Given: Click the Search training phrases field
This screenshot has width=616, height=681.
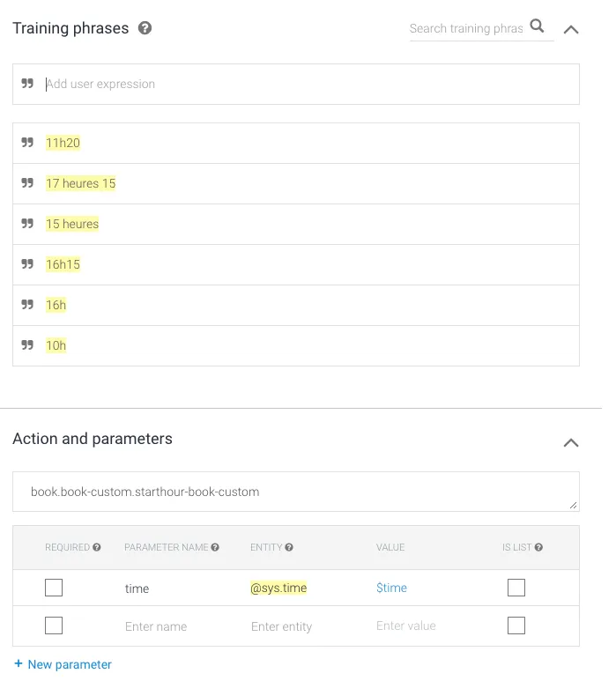Looking at the screenshot, I should 466,28.
